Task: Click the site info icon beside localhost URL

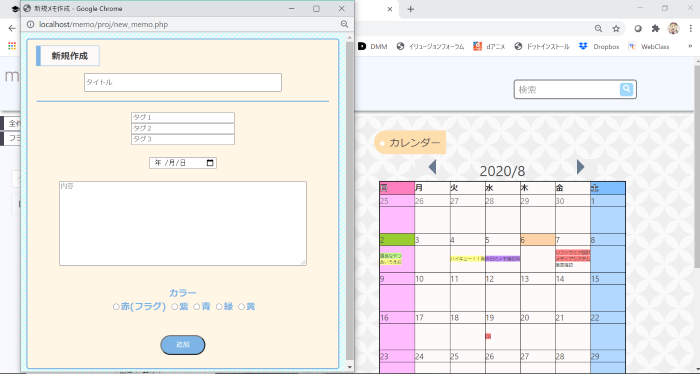Action: point(30,25)
